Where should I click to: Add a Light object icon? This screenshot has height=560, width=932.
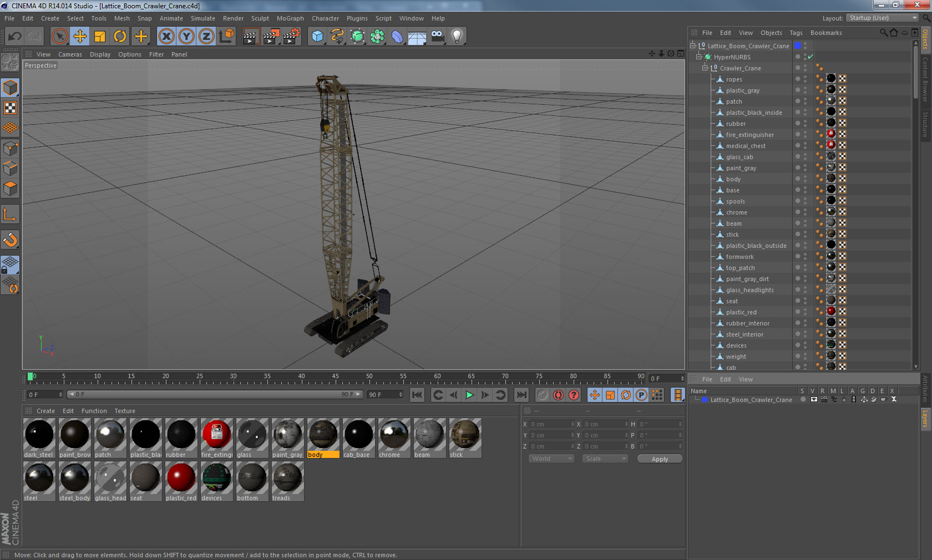click(457, 37)
